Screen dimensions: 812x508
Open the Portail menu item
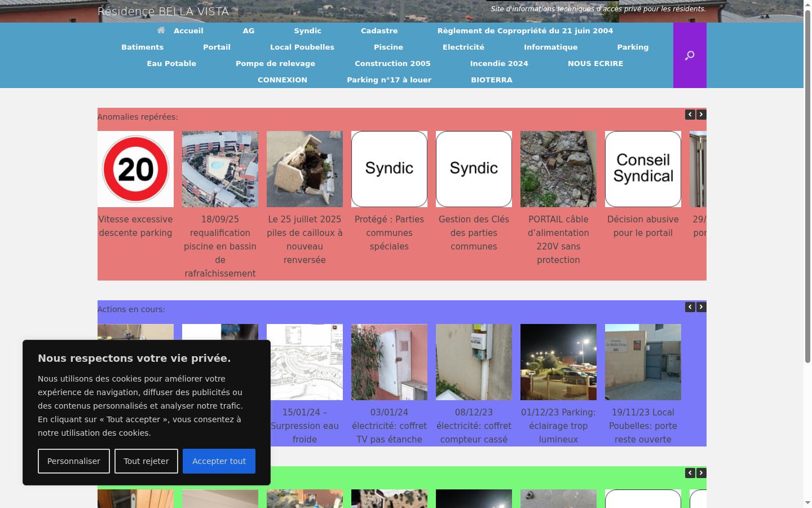pyautogui.click(x=217, y=47)
